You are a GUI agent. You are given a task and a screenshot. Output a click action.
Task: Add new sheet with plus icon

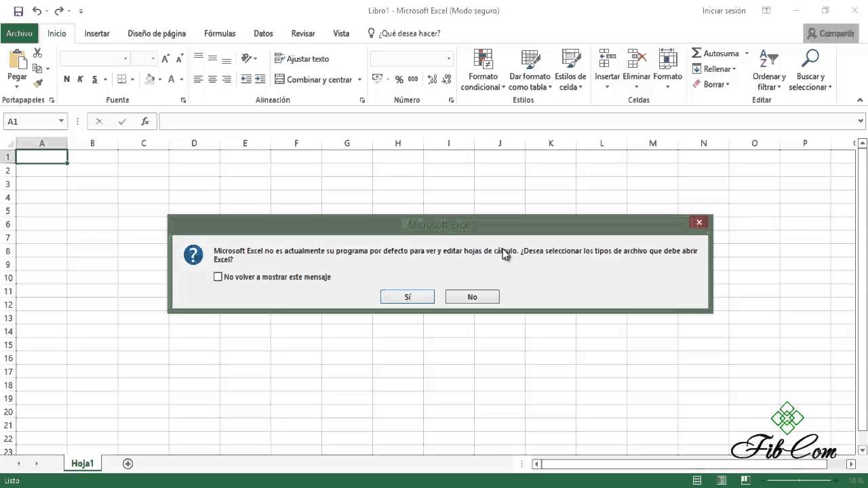(x=127, y=464)
